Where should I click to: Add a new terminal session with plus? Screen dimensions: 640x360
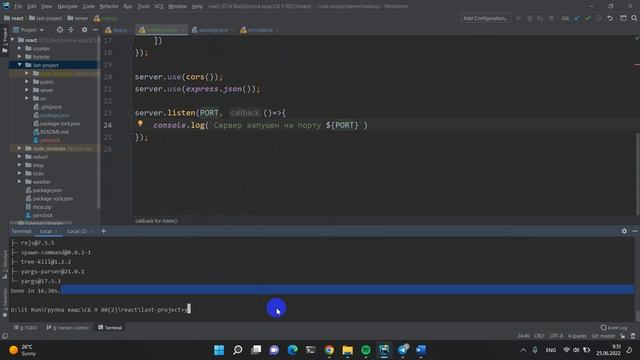pyautogui.click(x=104, y=231)
